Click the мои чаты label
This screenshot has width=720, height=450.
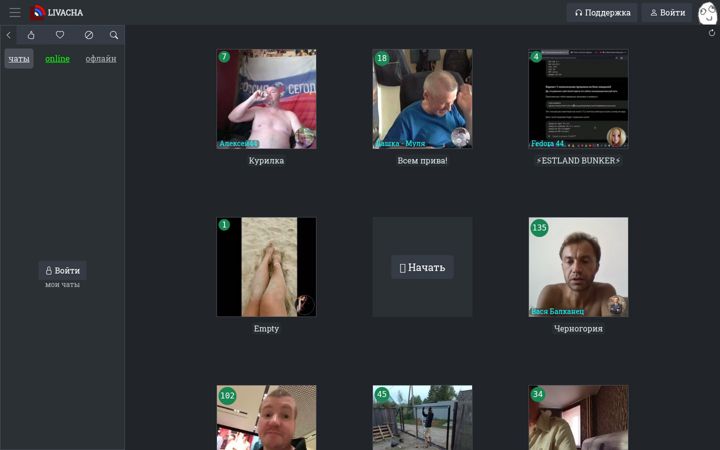(x=62, y=285)
